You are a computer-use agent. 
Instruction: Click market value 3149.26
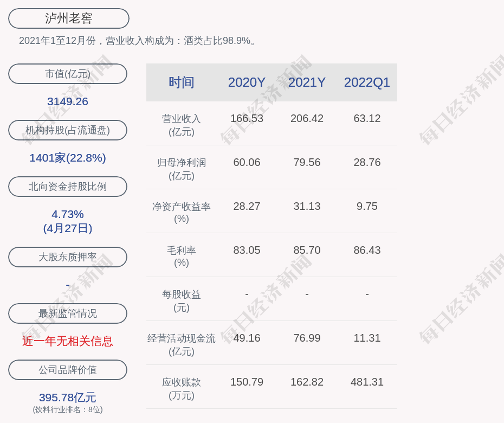[68, 101]
